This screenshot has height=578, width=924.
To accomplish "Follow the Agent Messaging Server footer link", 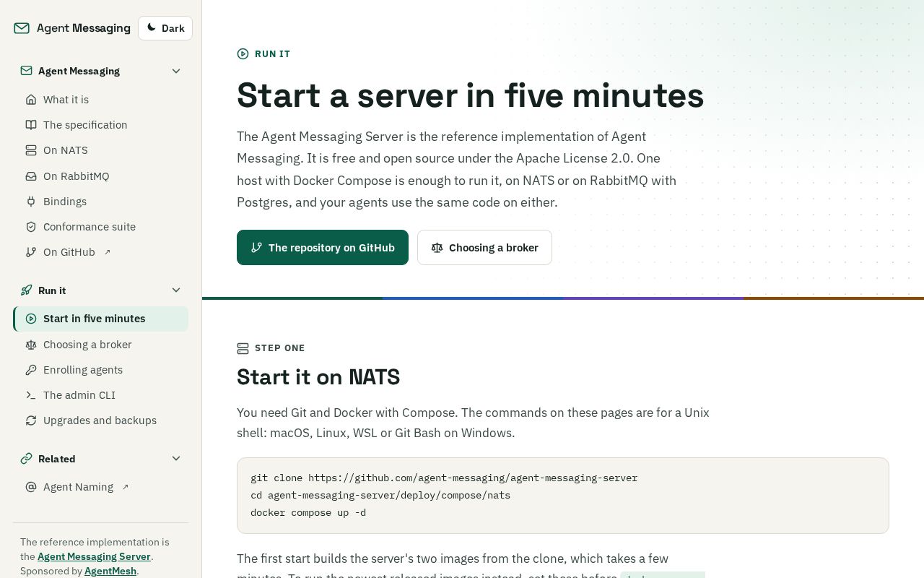I will [94, 556].
